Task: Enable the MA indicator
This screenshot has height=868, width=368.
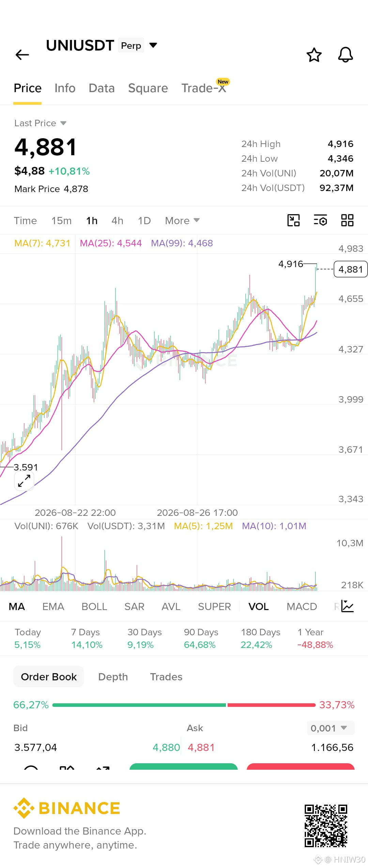Action: tap(17, 606)
